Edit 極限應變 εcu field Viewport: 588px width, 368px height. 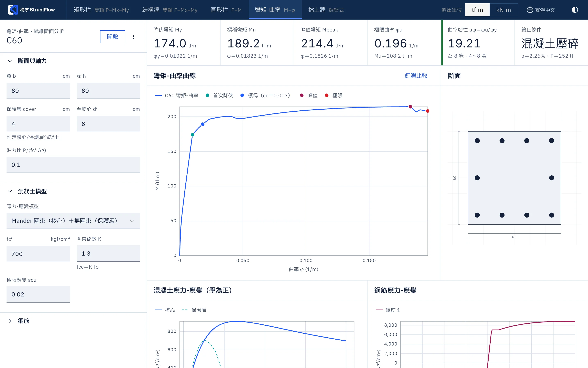point(38,294)
